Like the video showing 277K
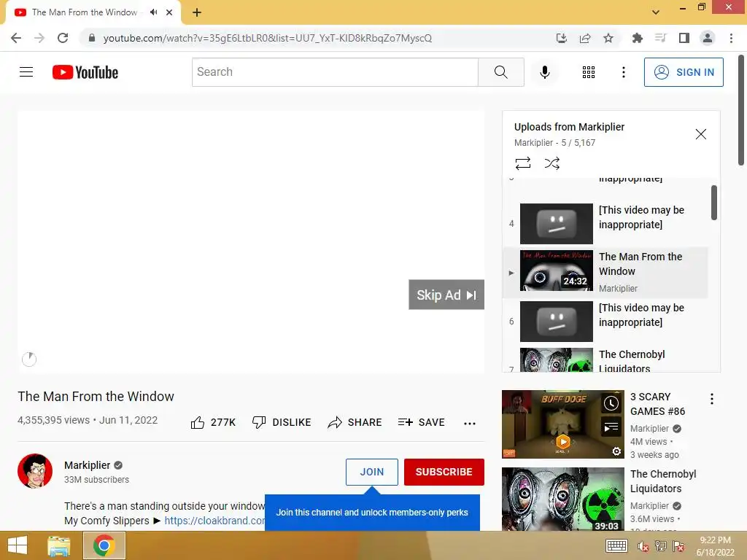747x560 pixels. [213, 422]
